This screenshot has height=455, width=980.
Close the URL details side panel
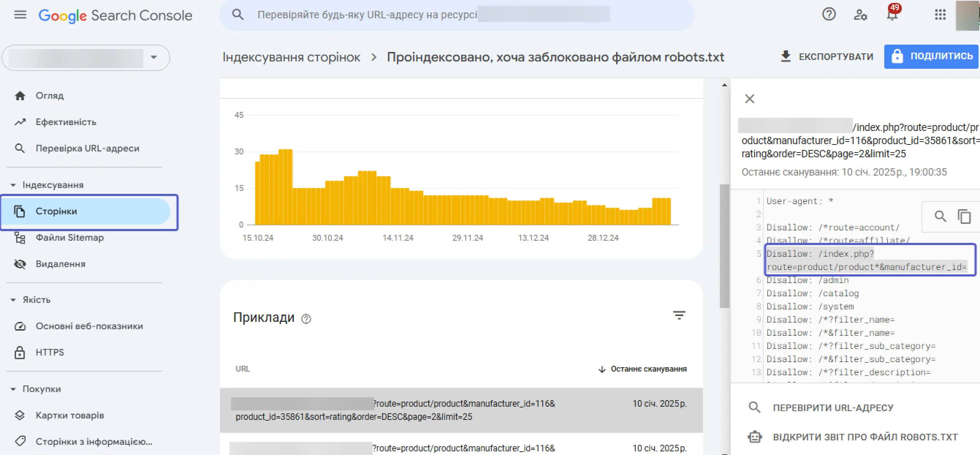click(x=749, y=99)
